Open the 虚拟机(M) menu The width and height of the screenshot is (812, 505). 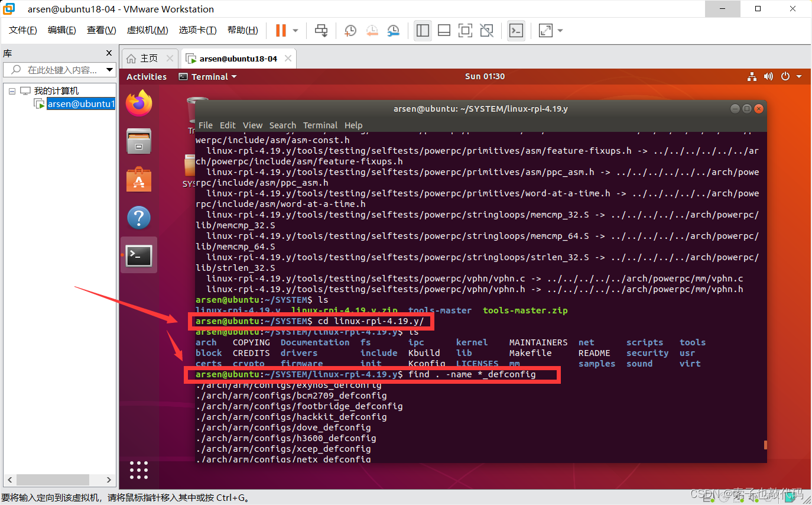click(148, 30)
